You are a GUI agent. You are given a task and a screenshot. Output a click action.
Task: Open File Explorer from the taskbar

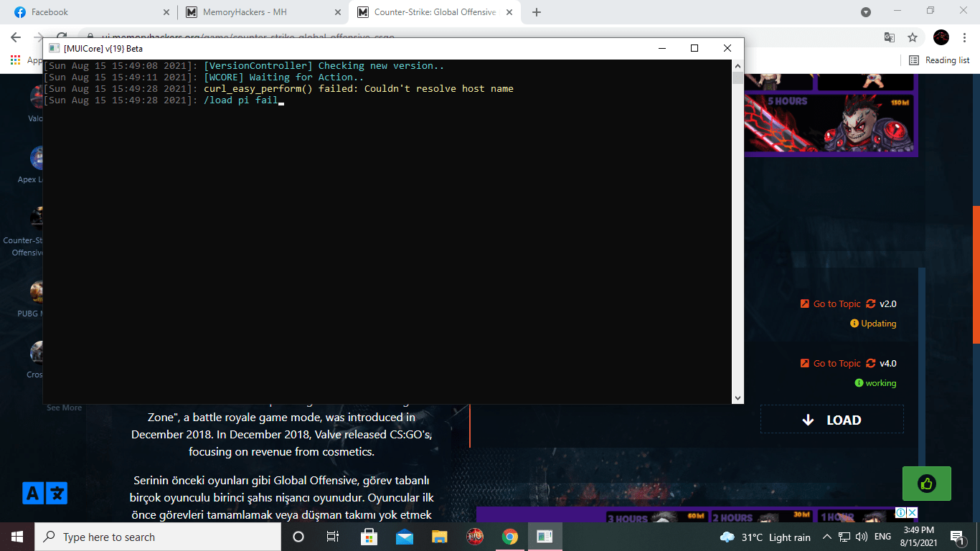pyautogui.click(x=439, y=537)
